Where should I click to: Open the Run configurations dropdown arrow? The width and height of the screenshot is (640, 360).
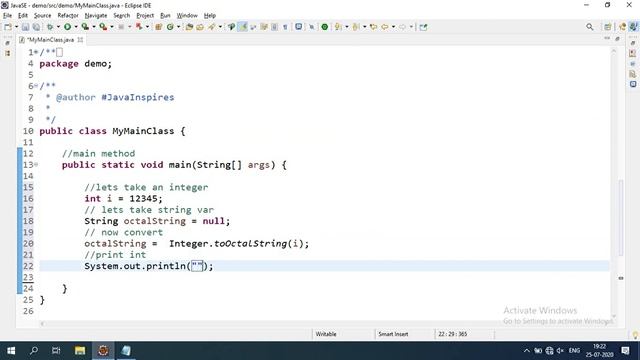pyautogui.click(x=76, y=27)
